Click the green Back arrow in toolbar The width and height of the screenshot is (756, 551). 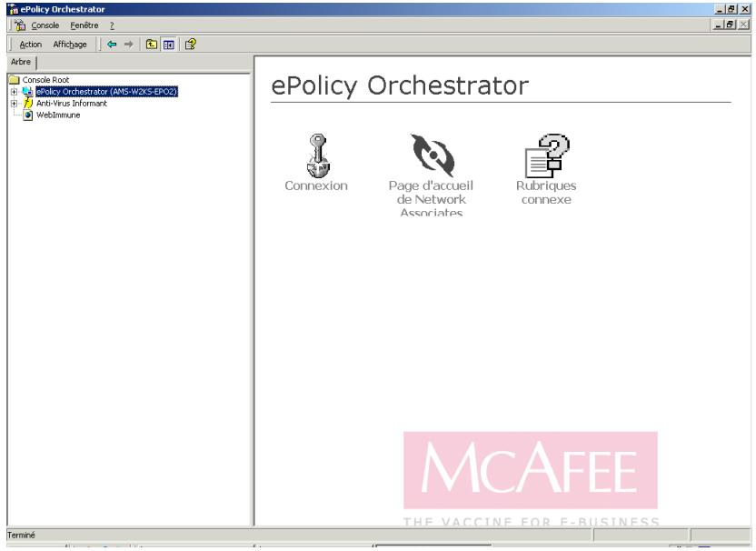[x=112, y=45]
